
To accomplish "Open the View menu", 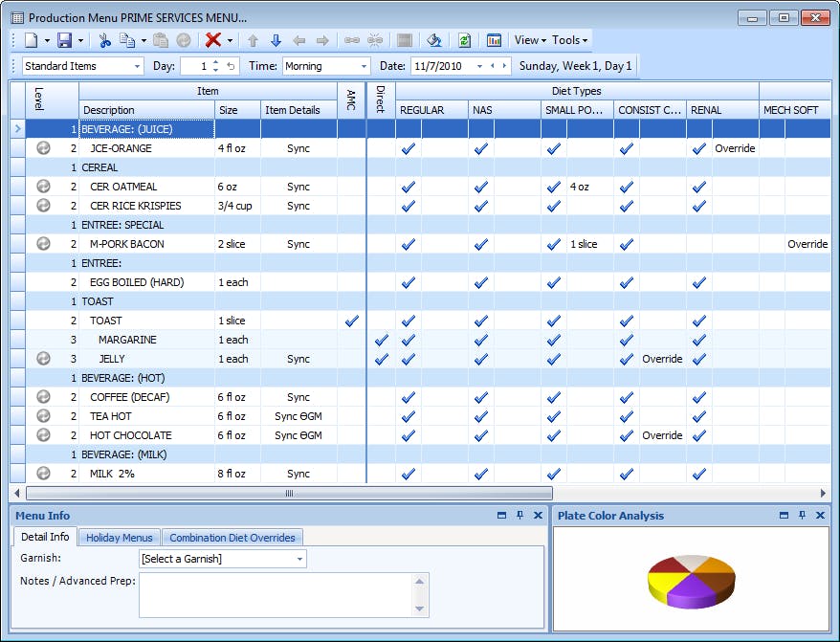I will click(530, 40).
